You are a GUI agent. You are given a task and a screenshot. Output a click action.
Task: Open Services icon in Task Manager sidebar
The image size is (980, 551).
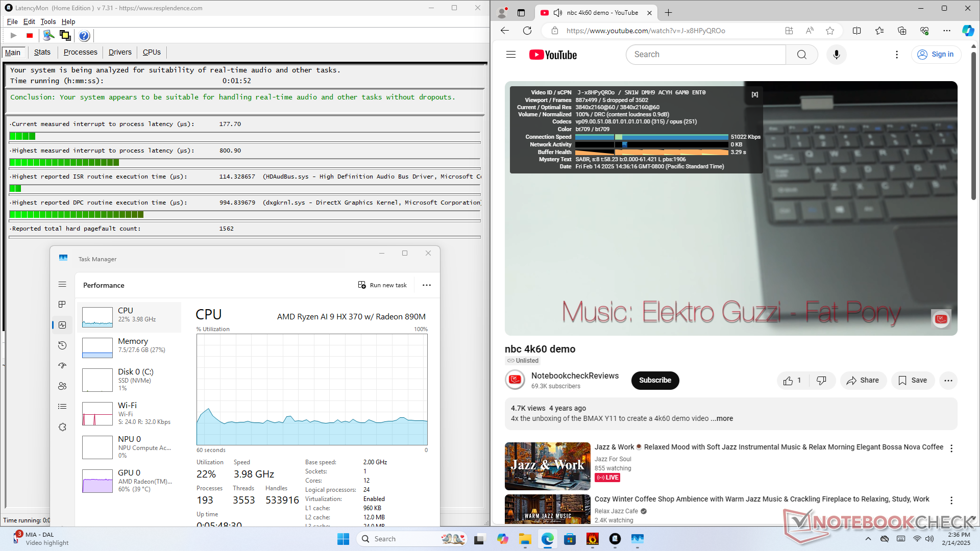click(62, 427)
